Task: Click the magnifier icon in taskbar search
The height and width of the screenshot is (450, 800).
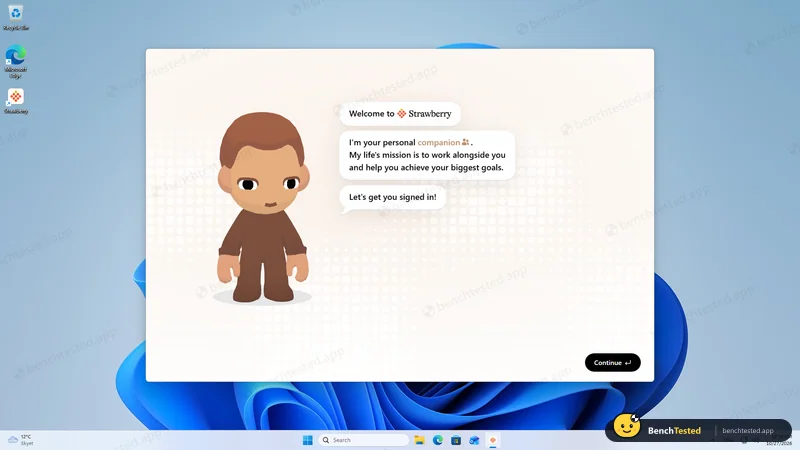Action: pyautogui.click(x=326, y=440)
